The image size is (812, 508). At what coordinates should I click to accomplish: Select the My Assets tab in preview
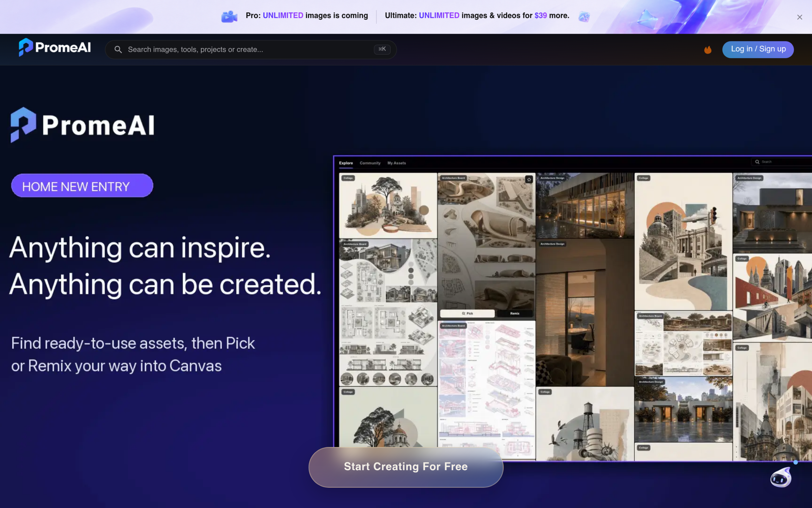[396, 163]
